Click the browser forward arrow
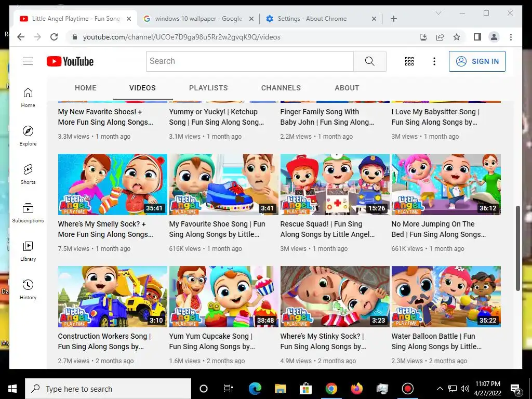The height and width of the screenshot is (399, 532). pyautogui.click(x=37, y=37)
